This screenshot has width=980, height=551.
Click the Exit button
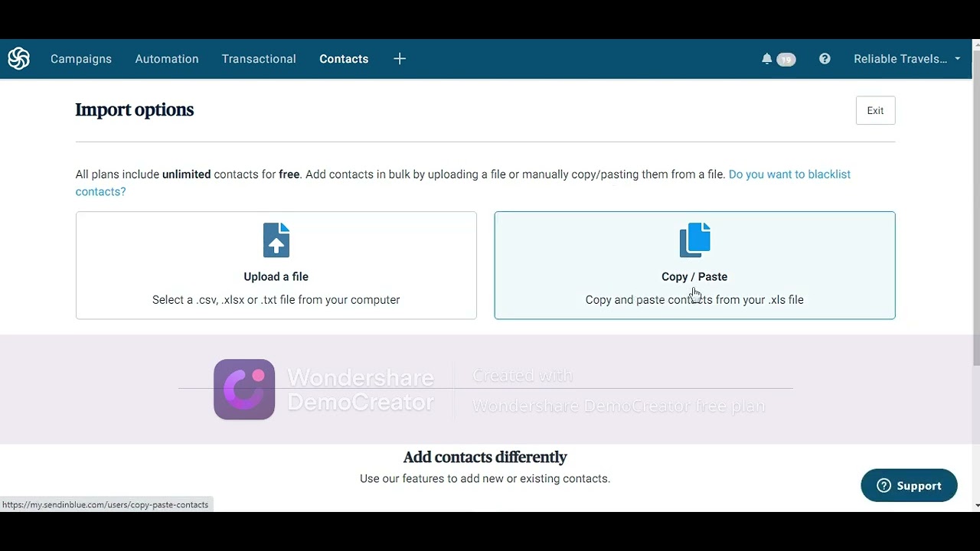click(x=875, y=110)
